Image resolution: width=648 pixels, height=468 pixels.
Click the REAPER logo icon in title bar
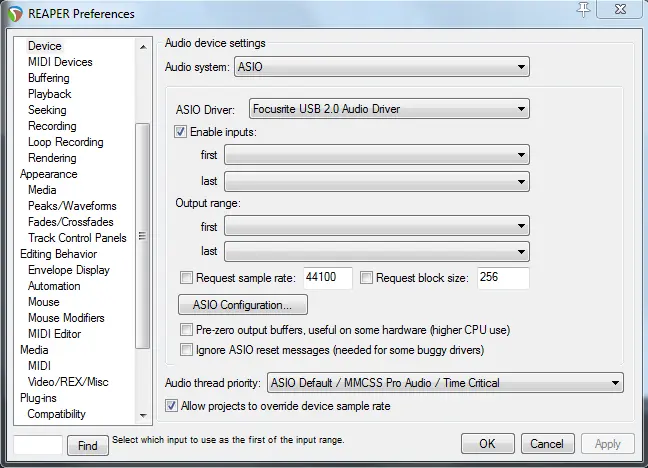coord(15,14)
